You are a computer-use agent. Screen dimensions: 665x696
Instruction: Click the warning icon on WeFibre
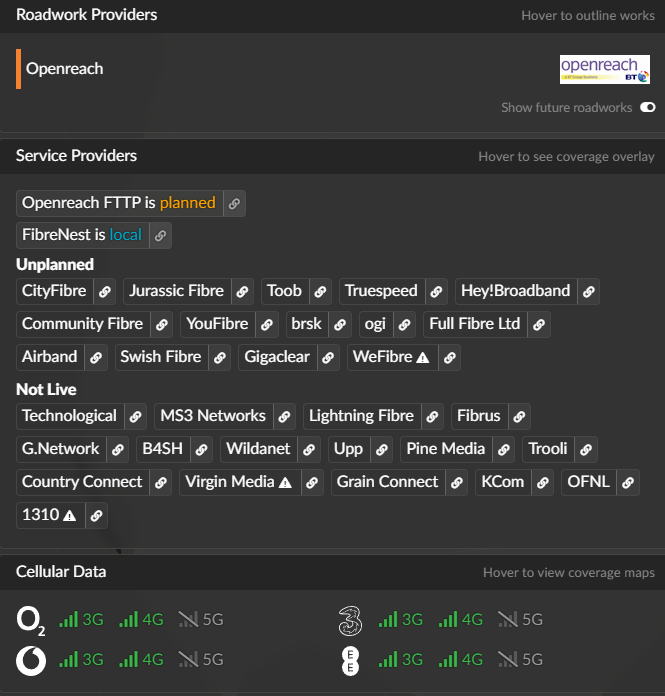tap(423, 358)
